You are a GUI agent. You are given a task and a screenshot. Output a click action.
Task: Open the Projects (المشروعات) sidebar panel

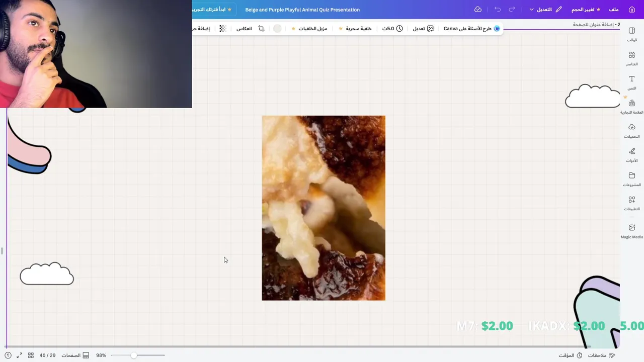(632, 179)
